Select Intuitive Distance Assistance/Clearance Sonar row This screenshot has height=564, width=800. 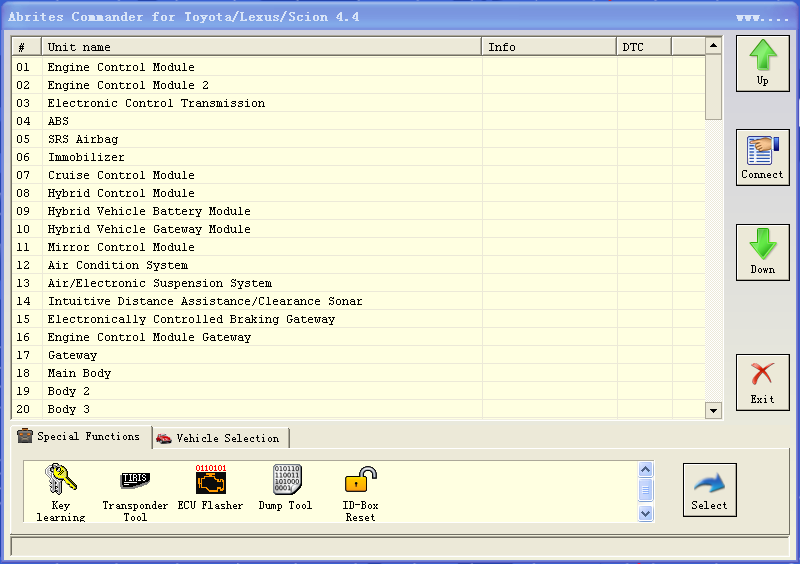pos(359,301)
